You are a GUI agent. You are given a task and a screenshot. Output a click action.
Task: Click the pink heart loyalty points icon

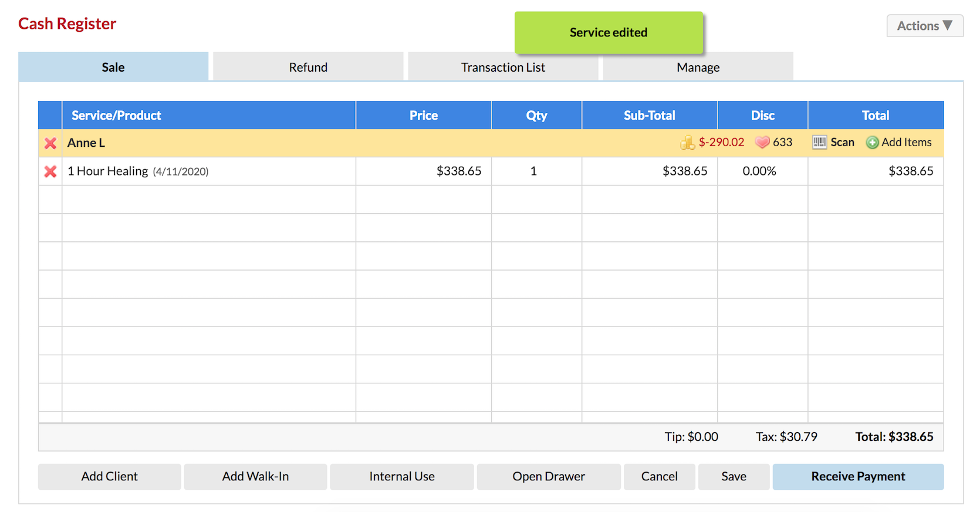coord(762,143)
